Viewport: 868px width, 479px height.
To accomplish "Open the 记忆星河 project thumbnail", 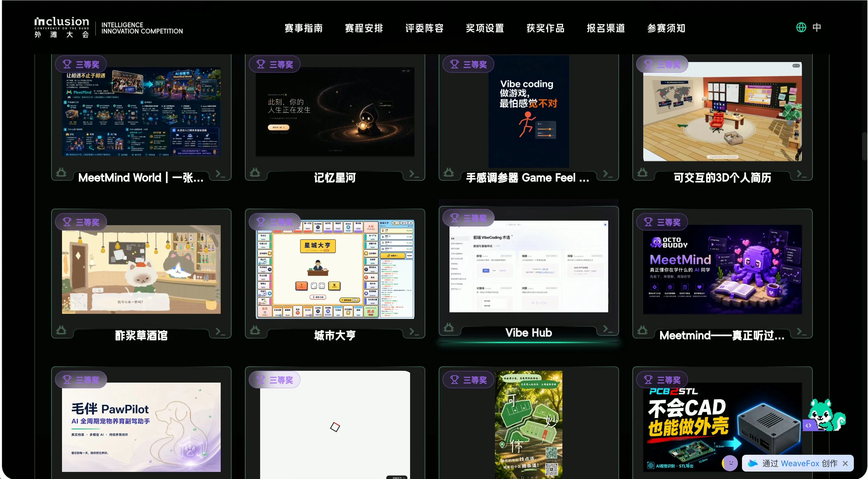I will pyautogui.click(x=335, y=112).
